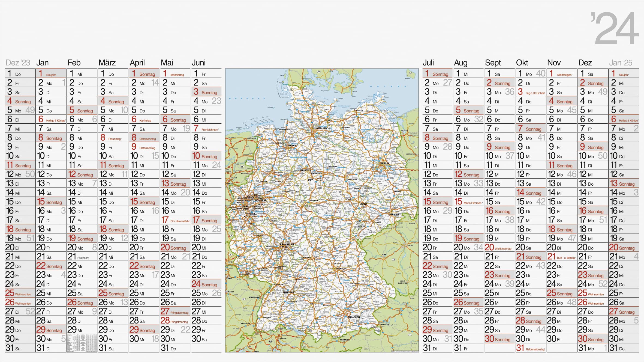The height and width of the screenshot is (362, 644).
Task: Select the "Juni" month header
Action: pos(198,63)
